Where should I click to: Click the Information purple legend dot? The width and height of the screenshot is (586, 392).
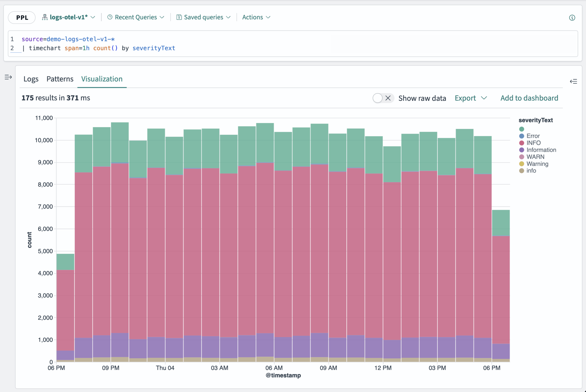point(521,150)
